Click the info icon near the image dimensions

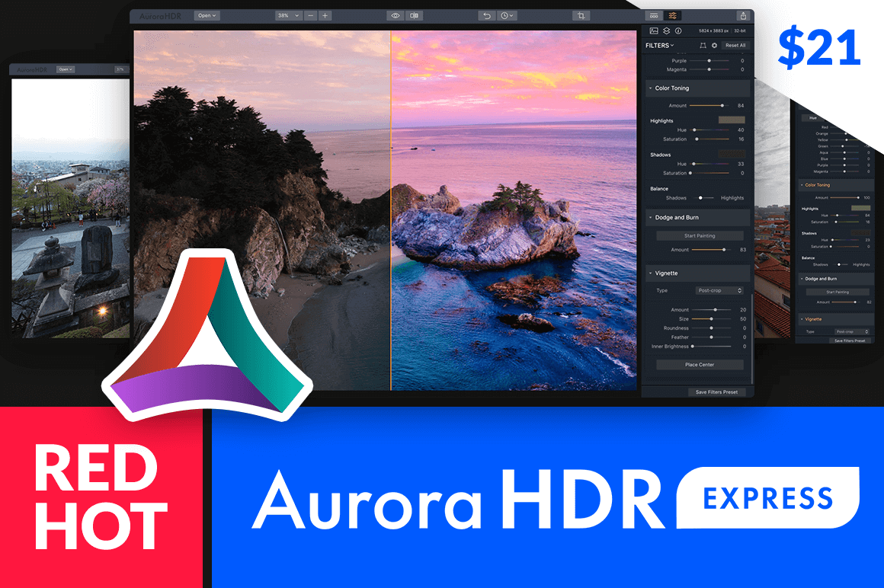click(677, 30)
